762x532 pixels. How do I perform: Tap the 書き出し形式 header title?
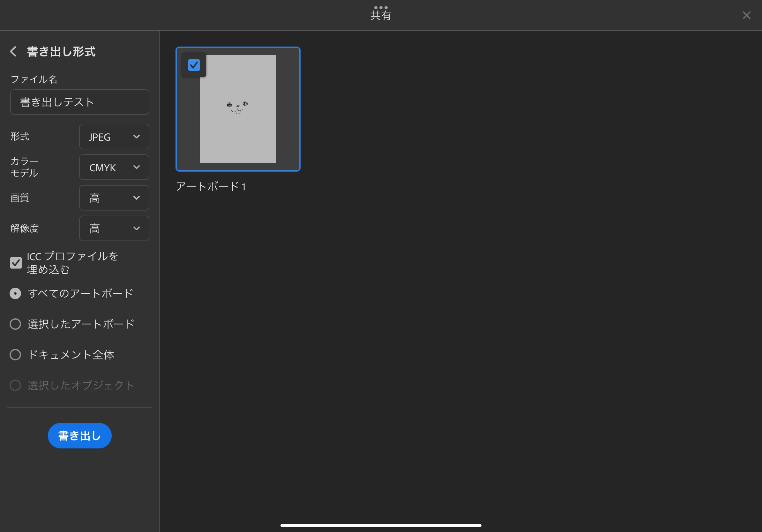pos(61,51)
